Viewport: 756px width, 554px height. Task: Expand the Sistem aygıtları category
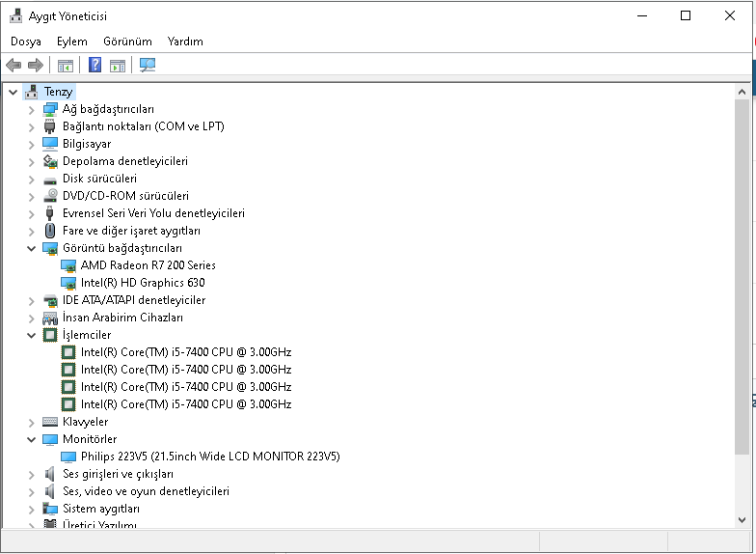(x=31, y=510)
